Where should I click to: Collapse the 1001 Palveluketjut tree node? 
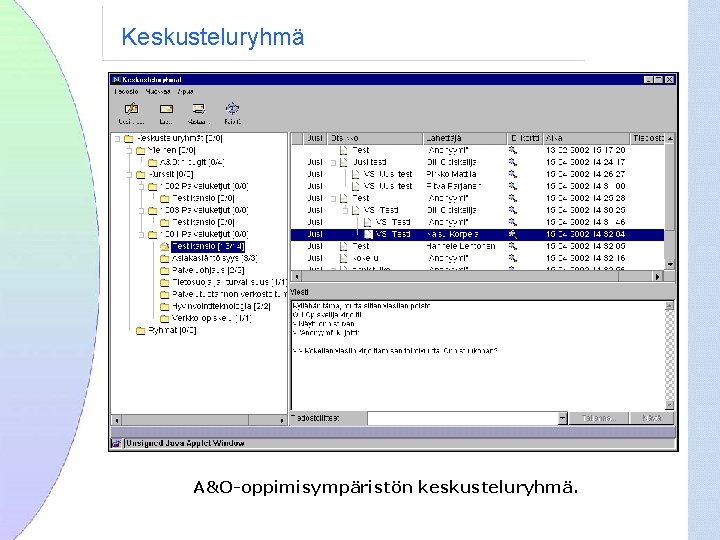pyautogui.click(x=142, y=235)
